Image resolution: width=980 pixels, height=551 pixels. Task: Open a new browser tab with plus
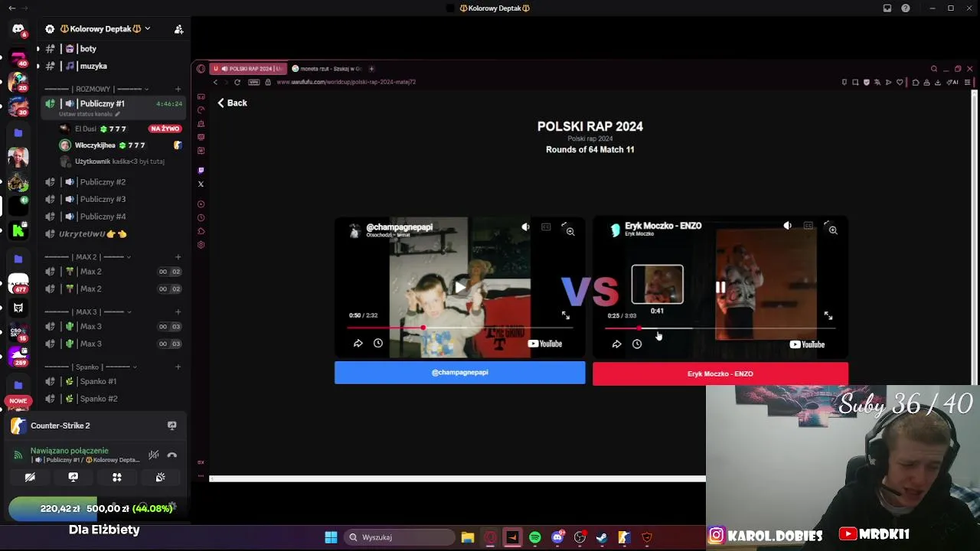point(371,69)
